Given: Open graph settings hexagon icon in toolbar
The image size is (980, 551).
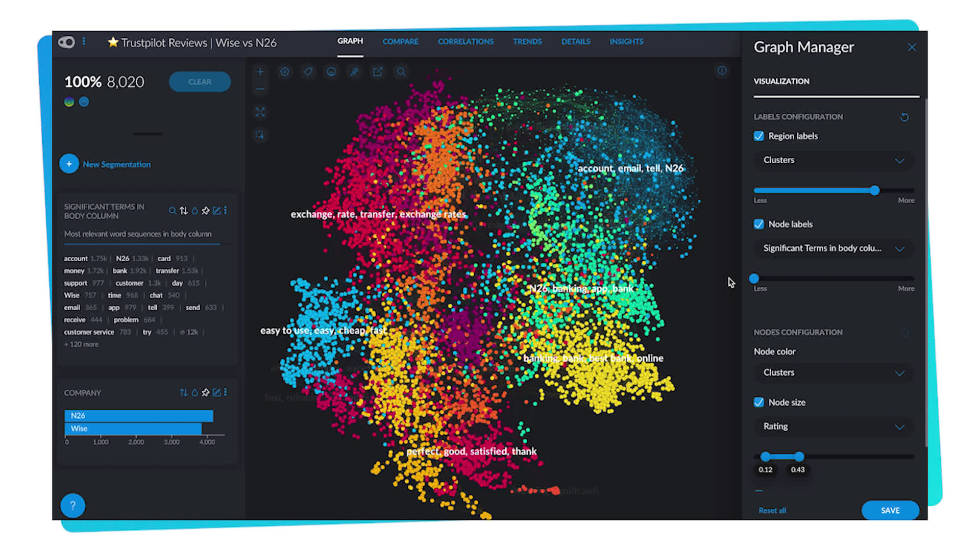Looking at the screenshot, I should [x=285, y=72].
